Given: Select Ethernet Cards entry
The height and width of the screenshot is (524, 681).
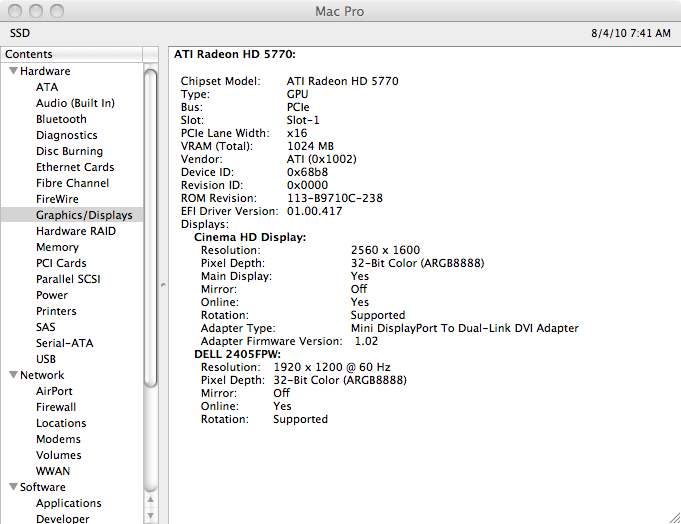Looking at the screenshot, I should (75, 167).
